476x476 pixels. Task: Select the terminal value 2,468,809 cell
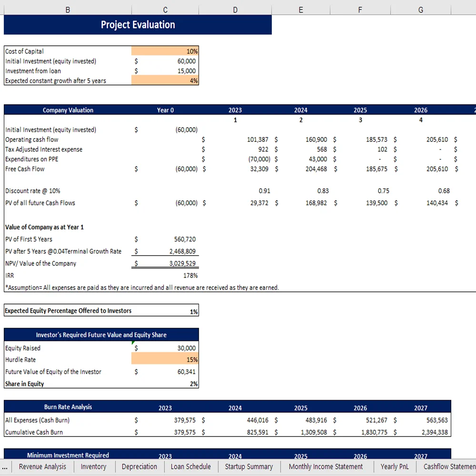coord(165,251)
